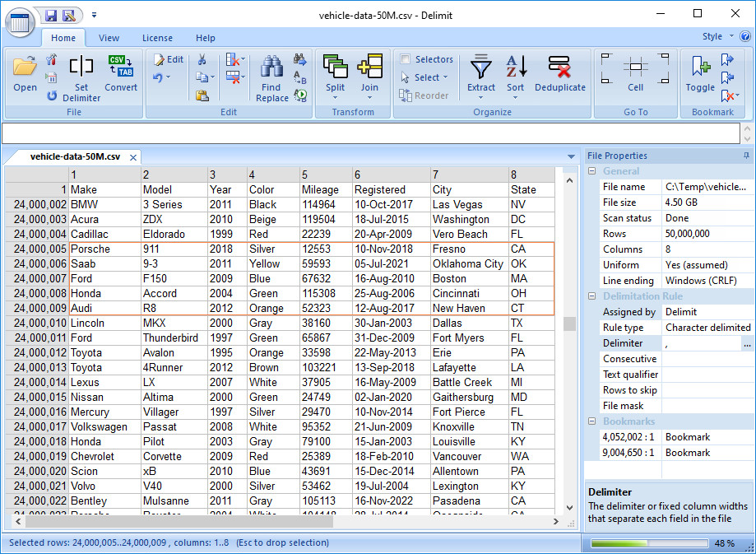
Task: Click the CSV to TAB Convert icon
Action: [x=121, y=67]
